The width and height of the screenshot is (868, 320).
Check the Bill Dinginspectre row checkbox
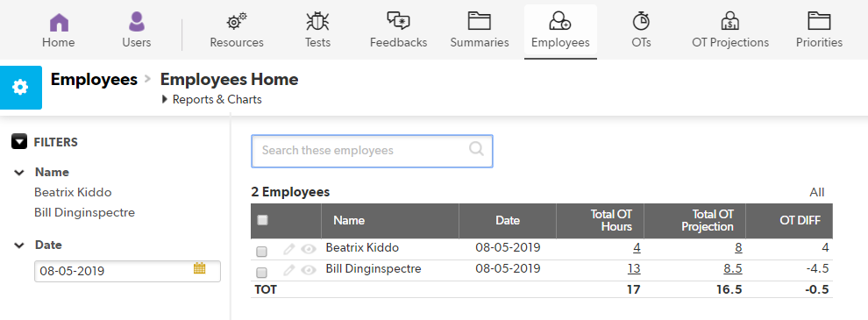(x=262, y=273)
